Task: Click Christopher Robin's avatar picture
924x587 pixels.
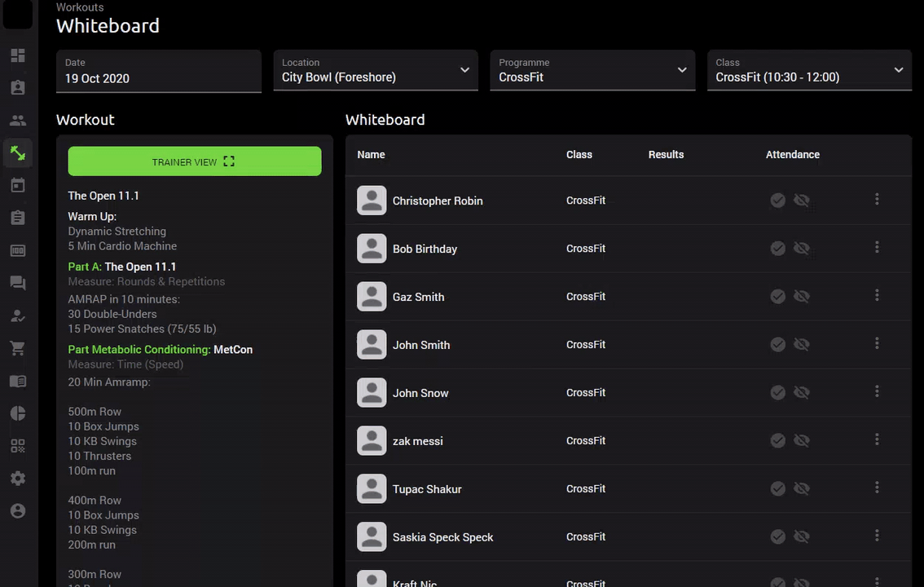Action: pos(372,201)
